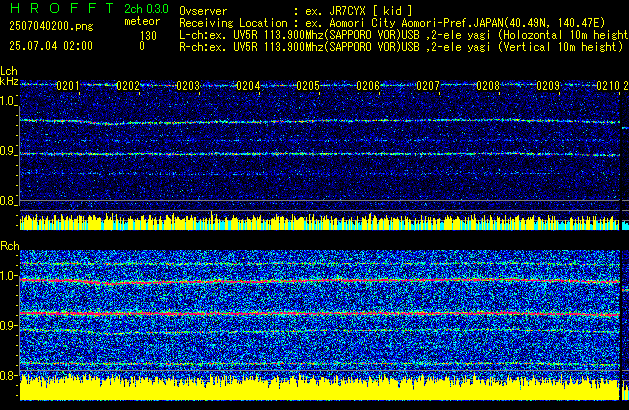Click the Lch 1.0 kHz axis label
629x410 pixels.
pyautogui.click(x=8, y=101)
